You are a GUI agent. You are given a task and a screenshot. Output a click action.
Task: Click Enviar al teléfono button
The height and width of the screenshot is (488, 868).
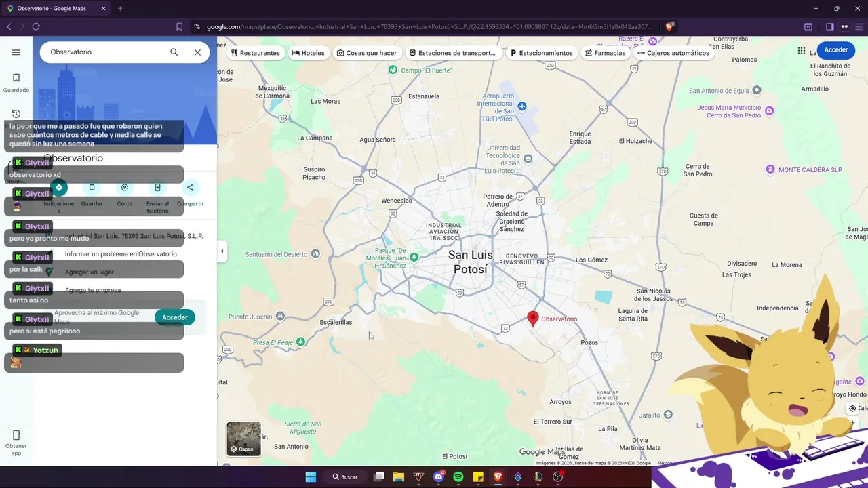[x=157, y=188]
